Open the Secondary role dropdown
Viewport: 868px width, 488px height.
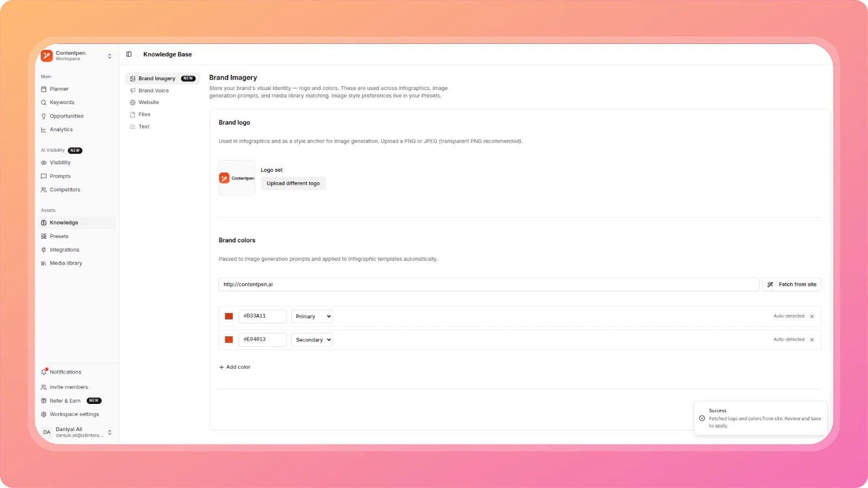click(x=312, y=340)
